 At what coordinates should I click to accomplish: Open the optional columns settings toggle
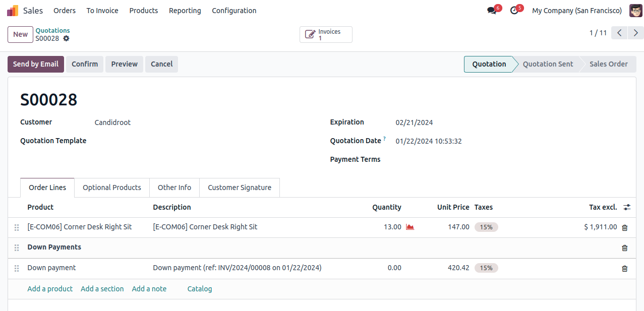pyautogui.click(x=627, y=207)
